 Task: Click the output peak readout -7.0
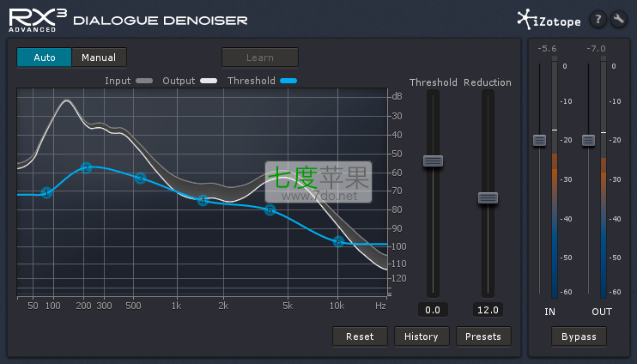pos(596,49)
